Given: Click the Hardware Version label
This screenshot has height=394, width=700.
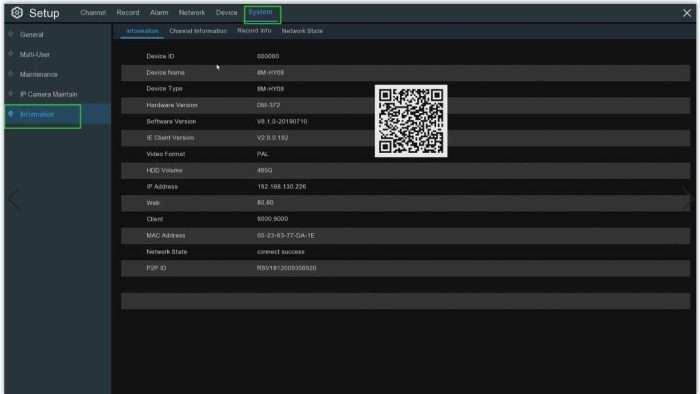Looking at the screenshot, I should coord(172,105).
